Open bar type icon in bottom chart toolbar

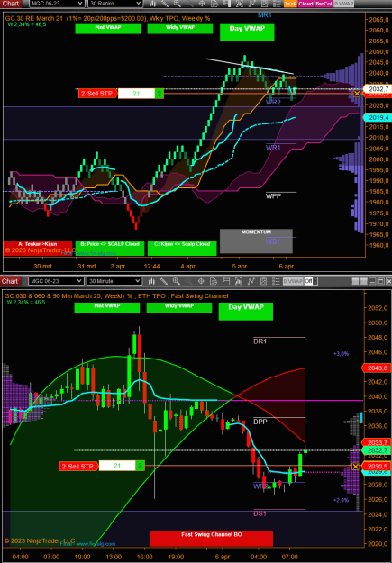pyautogui.click(x=151, y=281)
